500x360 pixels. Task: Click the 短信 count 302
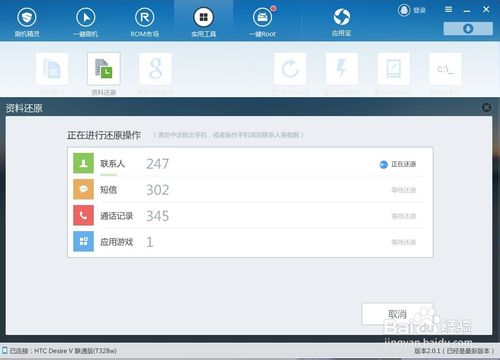point(158,190)
